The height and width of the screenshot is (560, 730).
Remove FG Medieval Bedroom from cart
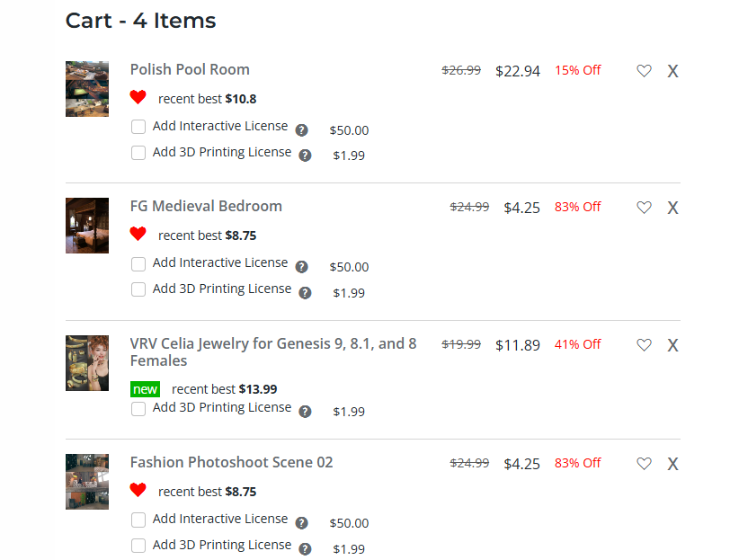pyautogui.click(x=672, y=208)
